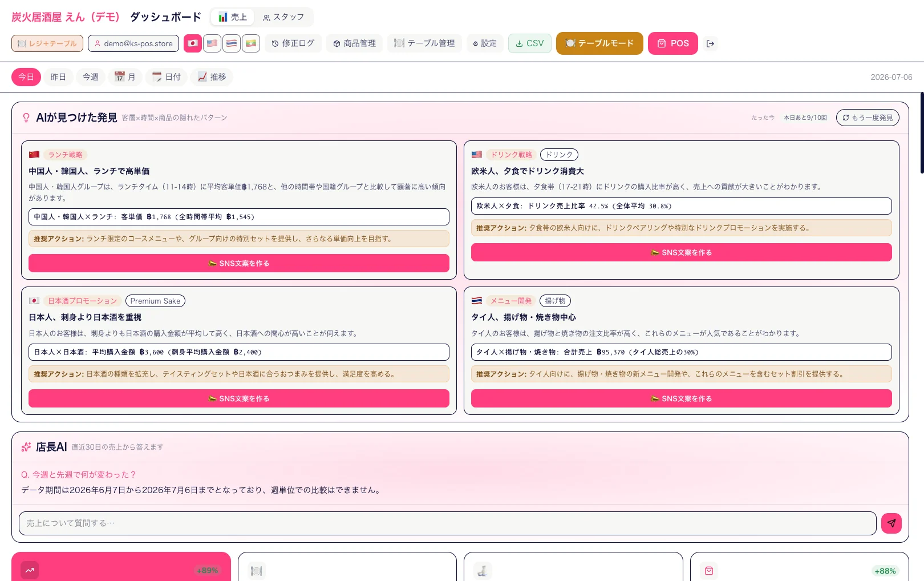Viewport: 924px width, 581px height.
Task: Switch language to Thai flag
Action: pyautogui.click(x=232, y=43)
